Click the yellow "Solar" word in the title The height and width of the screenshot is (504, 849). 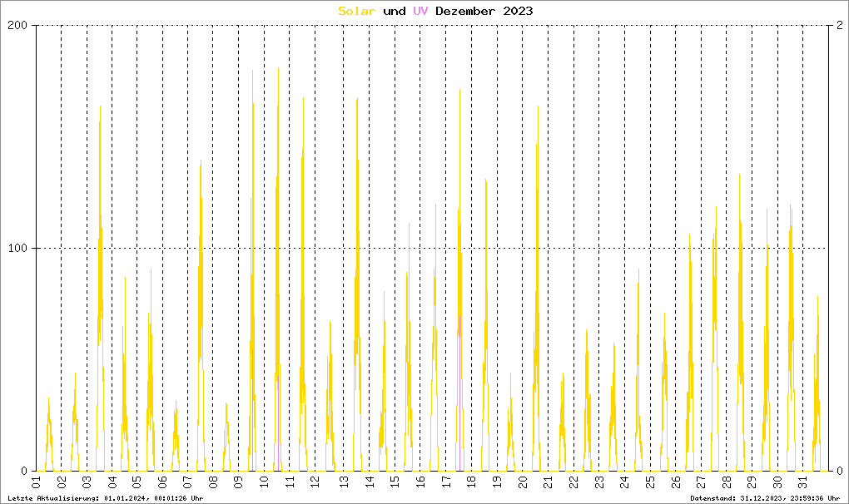pos(355,11)
